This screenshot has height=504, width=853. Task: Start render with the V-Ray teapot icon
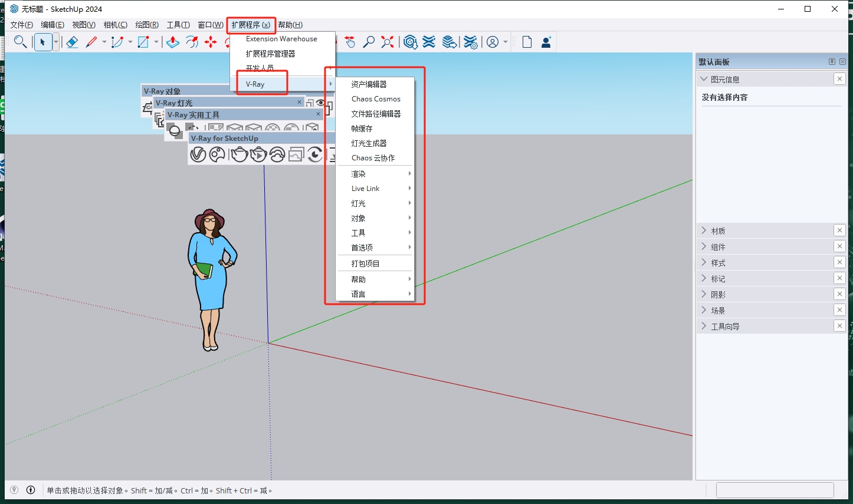(238, 154)
